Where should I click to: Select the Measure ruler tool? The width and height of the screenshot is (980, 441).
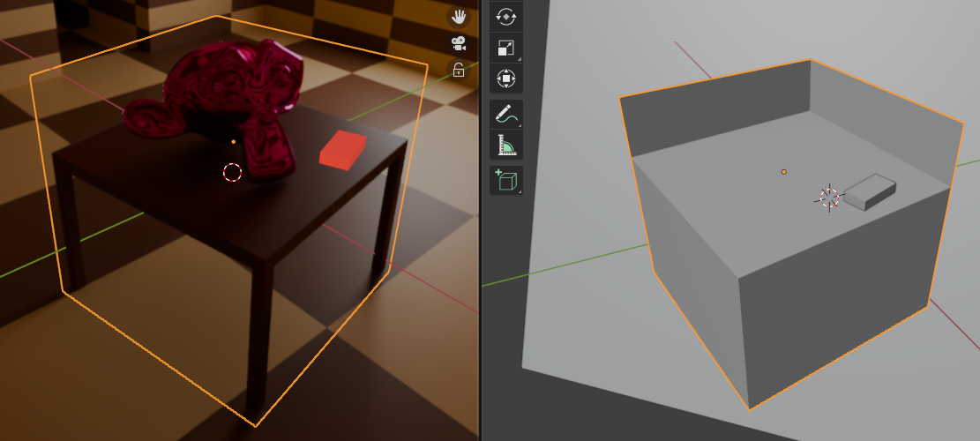coord(506,145)
